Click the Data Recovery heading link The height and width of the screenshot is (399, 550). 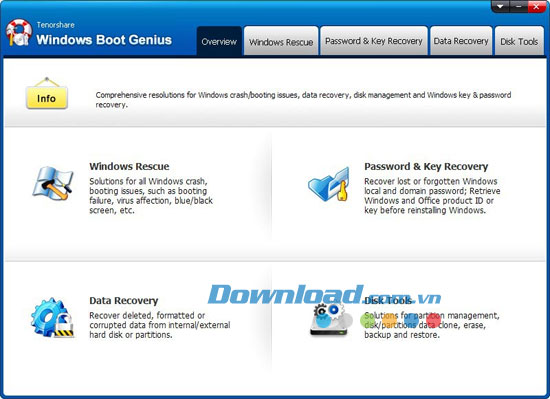tap(123, 300)
